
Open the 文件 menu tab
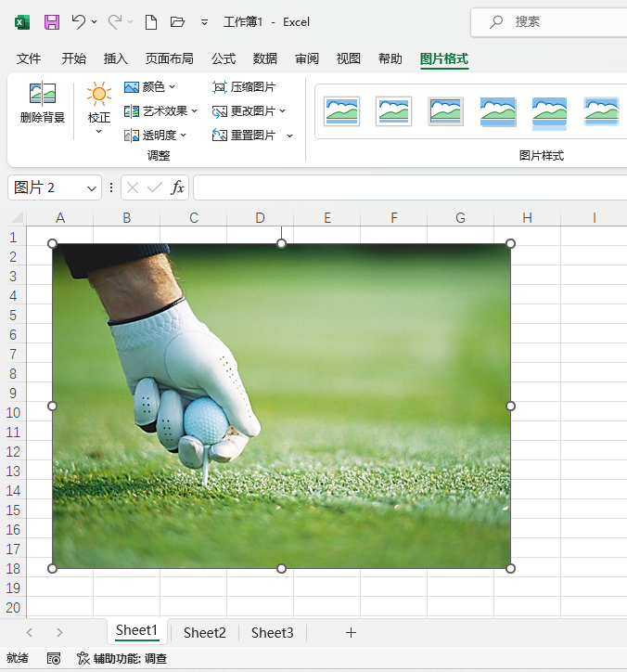(29, 58)
